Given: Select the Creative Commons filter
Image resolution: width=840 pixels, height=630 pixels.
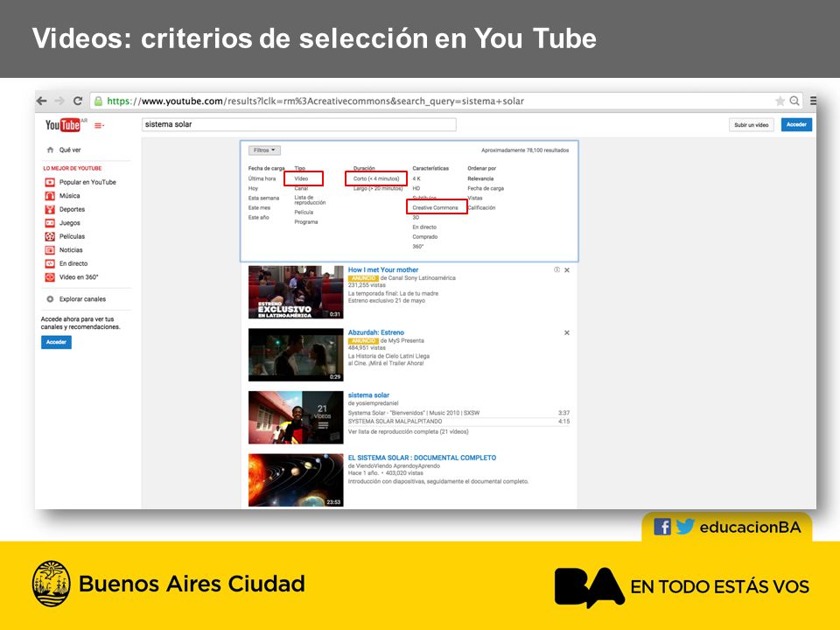Looking at the screenshot, I should pos(435,207).
